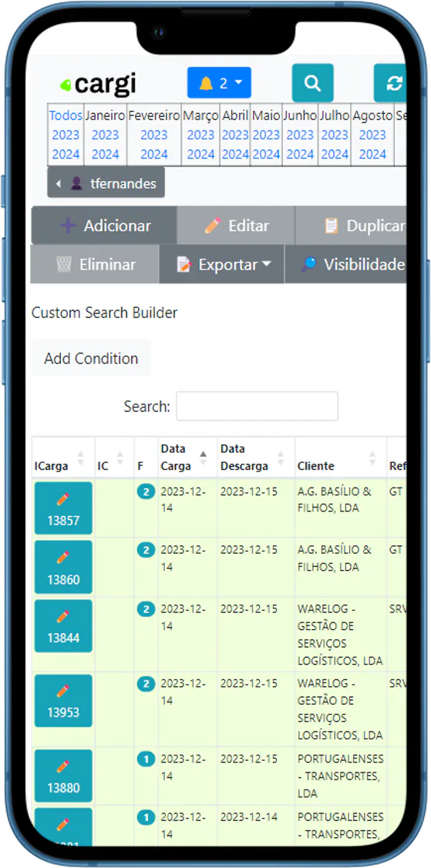This screenshot has width=431, height=868.
Task: Select the Todos month filter
Action: click(x=66, y=116)
